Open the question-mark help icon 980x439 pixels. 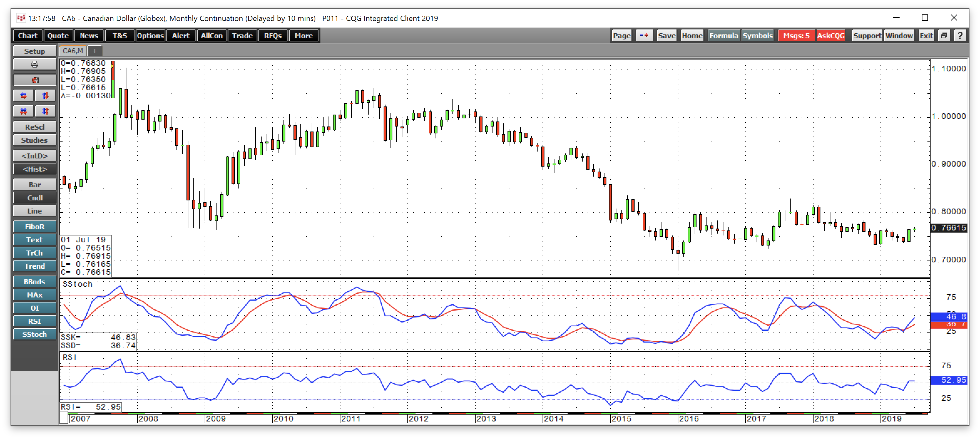[960, 35]
